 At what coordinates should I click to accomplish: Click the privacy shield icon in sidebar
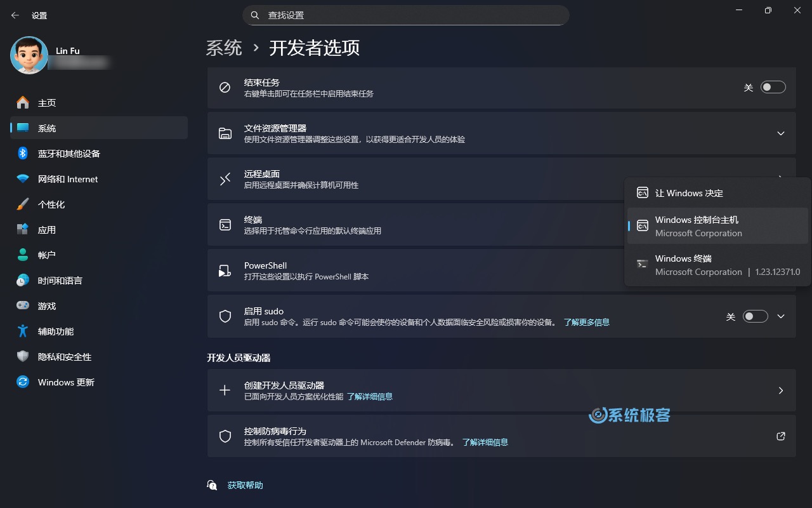tap(23, 356)
